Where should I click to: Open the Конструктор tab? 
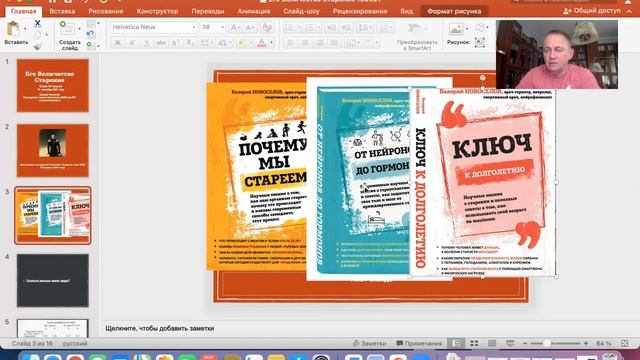coord(157,11)
